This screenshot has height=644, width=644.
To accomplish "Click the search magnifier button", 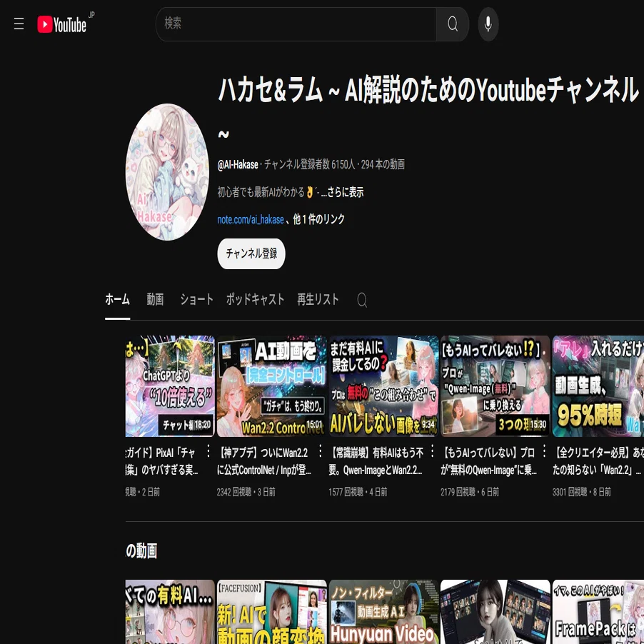I will 452,24.
